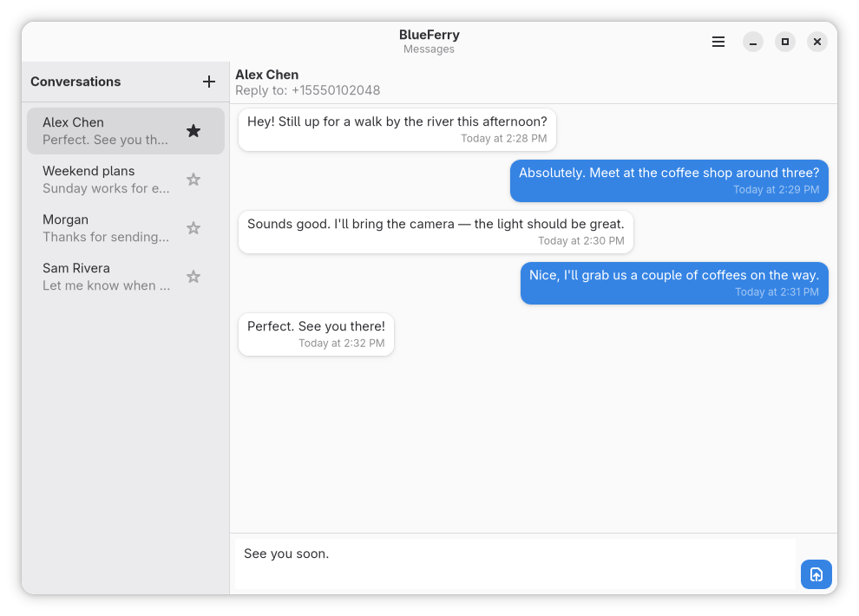
Task: Minimize the BlueFerry window
Action: point(753,42)
